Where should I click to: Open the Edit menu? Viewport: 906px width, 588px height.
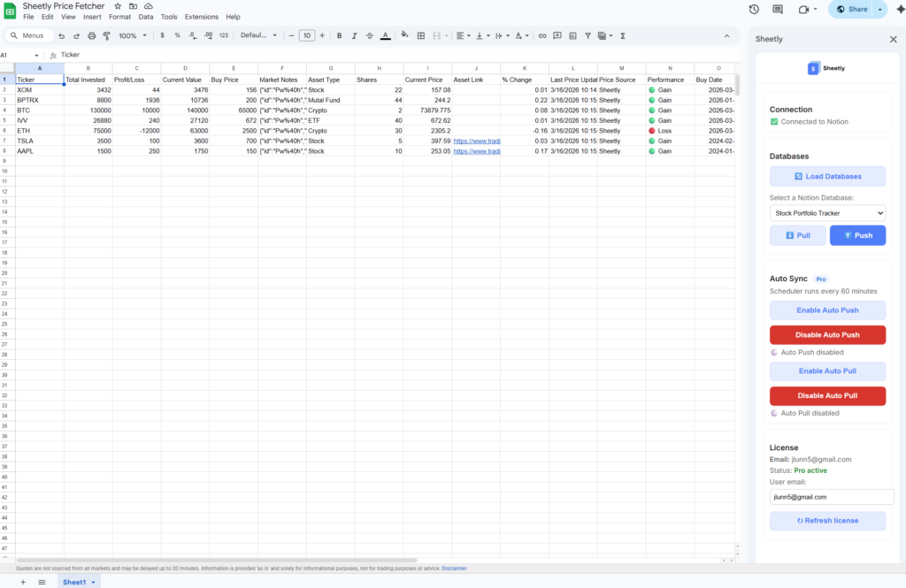[x=48, y=17]
